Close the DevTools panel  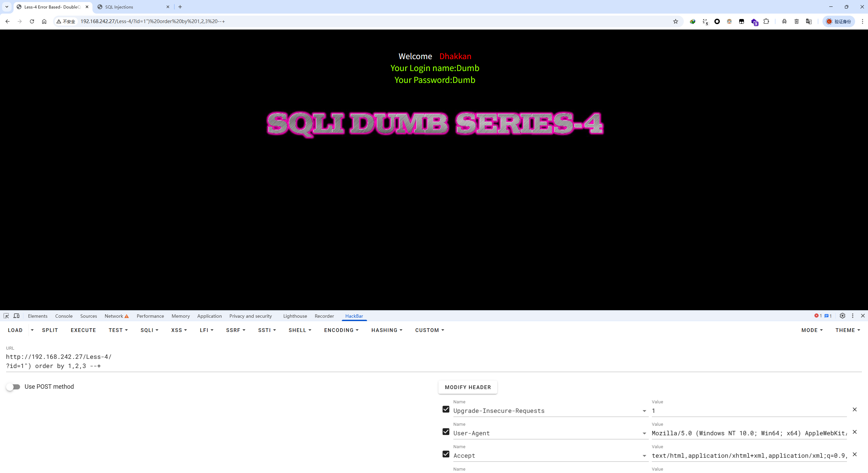click(x=863, y=316)
